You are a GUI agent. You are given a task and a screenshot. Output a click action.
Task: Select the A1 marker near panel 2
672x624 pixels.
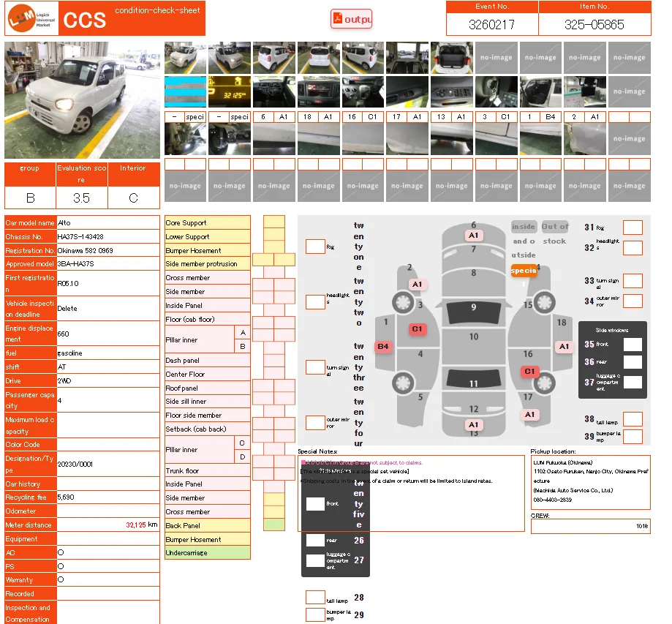417,284
